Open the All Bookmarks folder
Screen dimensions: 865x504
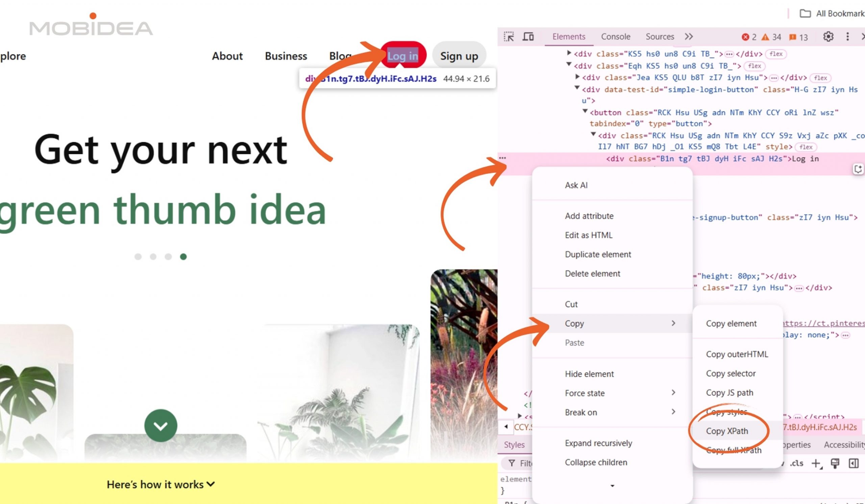pyautogui.click(x=832, y=14)
